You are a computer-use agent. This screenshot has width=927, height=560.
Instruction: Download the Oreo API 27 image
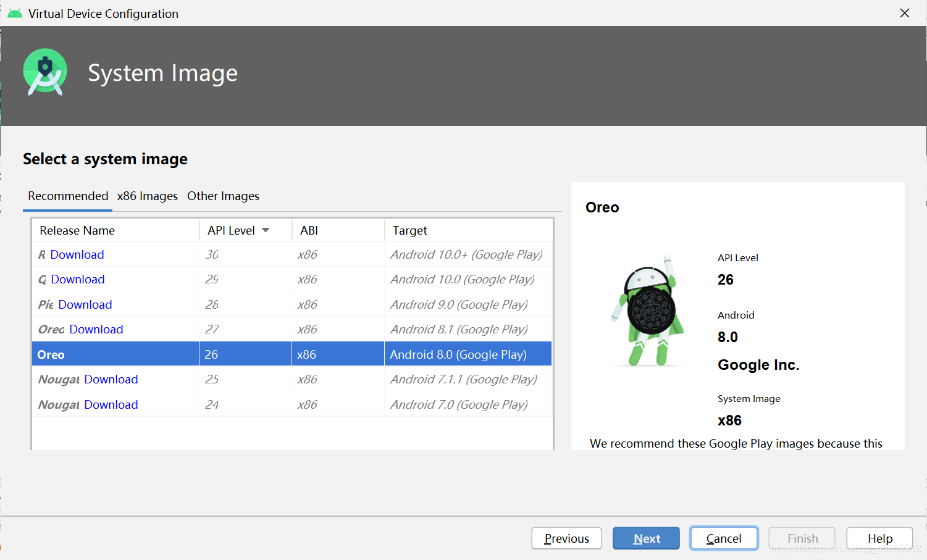pyautogui.click(x=96, y=329)
